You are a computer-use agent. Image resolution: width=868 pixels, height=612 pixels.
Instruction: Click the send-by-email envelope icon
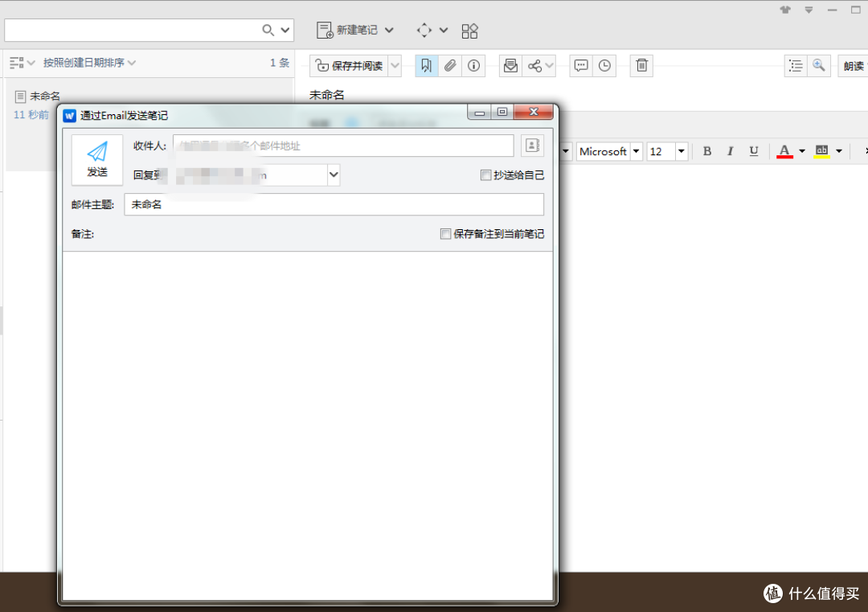(510, 66)
